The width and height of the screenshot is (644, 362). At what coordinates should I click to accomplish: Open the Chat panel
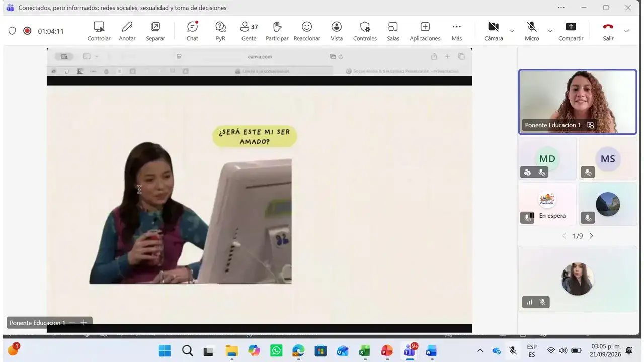(x=192, y=31)
